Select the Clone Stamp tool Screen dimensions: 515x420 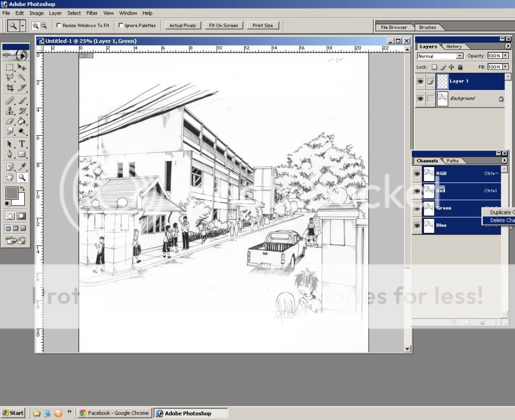[10, 111]
